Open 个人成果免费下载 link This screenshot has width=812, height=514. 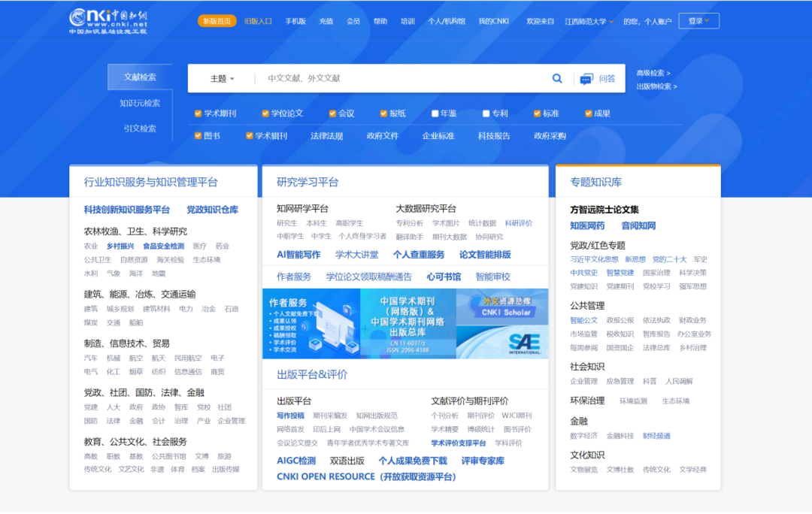tap(413, 461)
